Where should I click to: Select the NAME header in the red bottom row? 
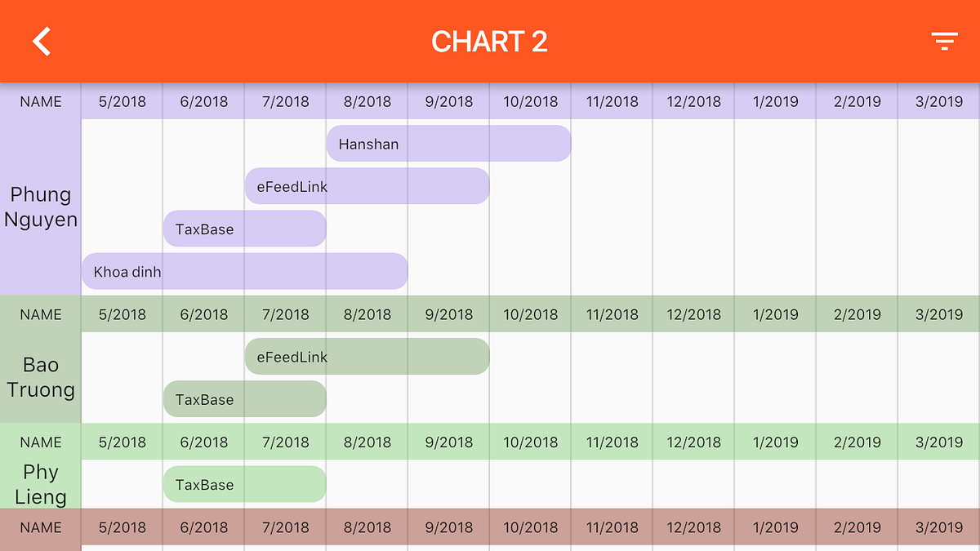pyautogui.click(x=40, y=527)
